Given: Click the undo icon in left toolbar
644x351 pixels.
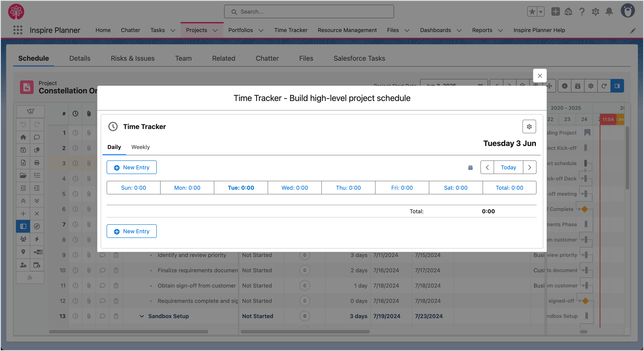Looking at the screenshot, I should 23,124.
